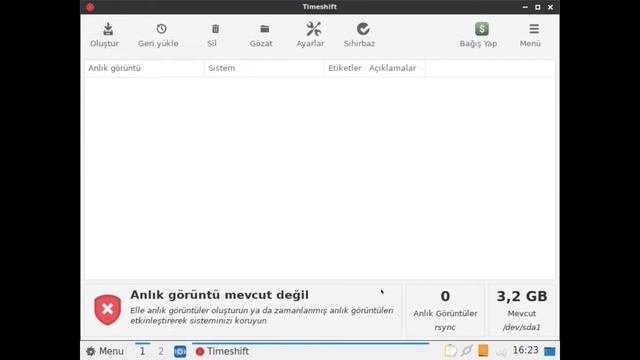Click the Oluştur create snapshot icon

(108, 29)
